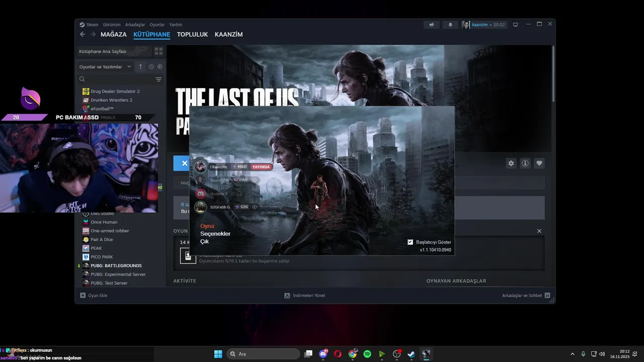Viewport: 644px width, 362px height.
Task: Select Drunken Wrestlers 2 in library
Action: pyautogui.click(x=112, y=100)
